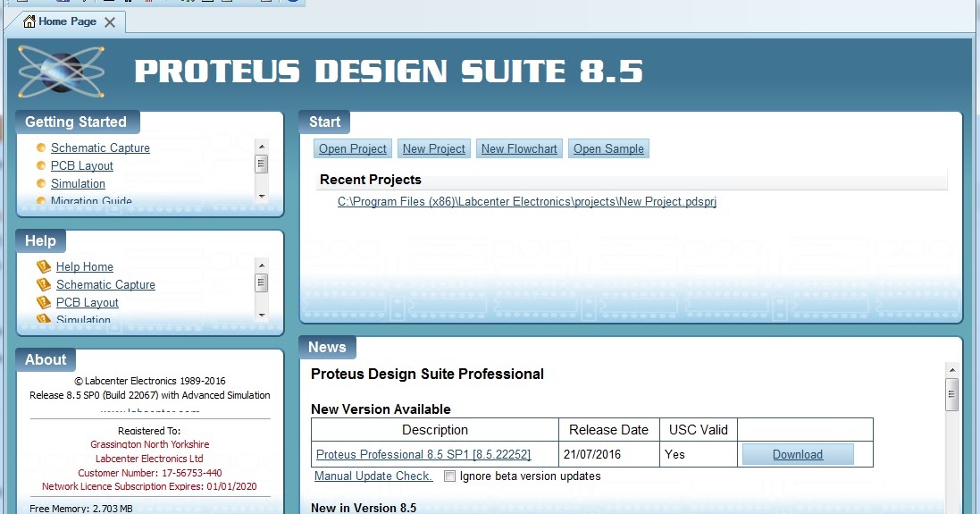Open Schematic Capture help in the Help panel

tap(105, 284)
